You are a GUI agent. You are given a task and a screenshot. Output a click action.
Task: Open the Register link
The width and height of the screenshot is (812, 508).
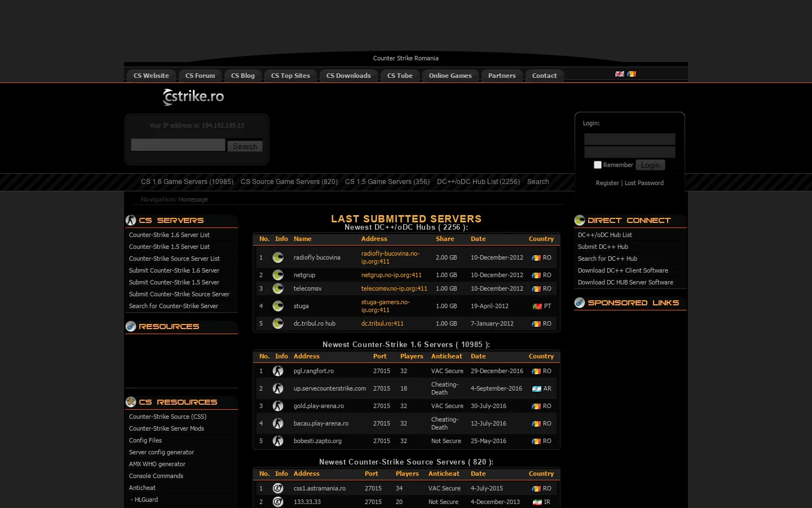point(607,183)
